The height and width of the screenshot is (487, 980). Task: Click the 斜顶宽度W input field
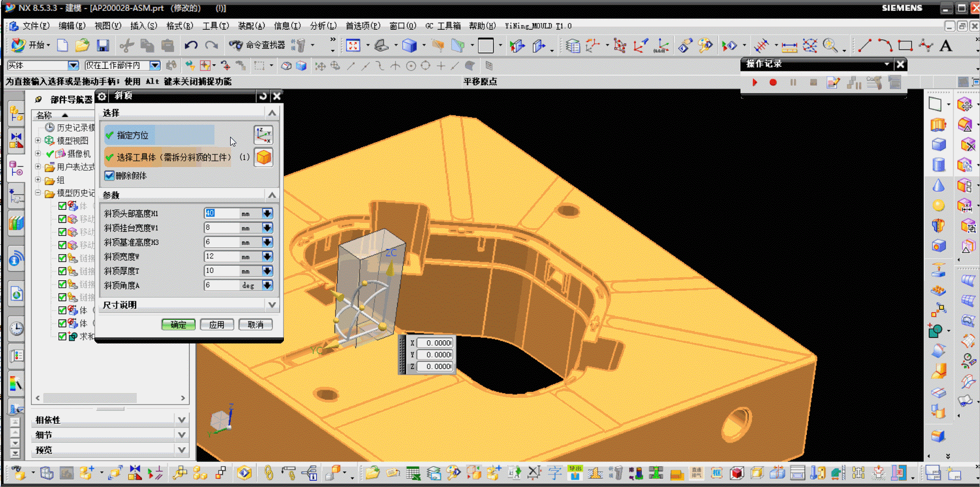coord(221,257)
